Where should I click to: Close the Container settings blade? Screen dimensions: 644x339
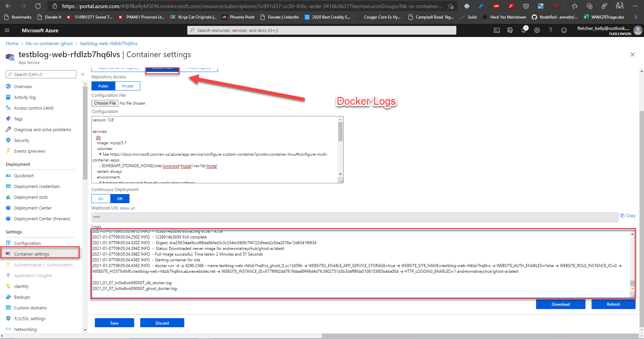point(633,54)
